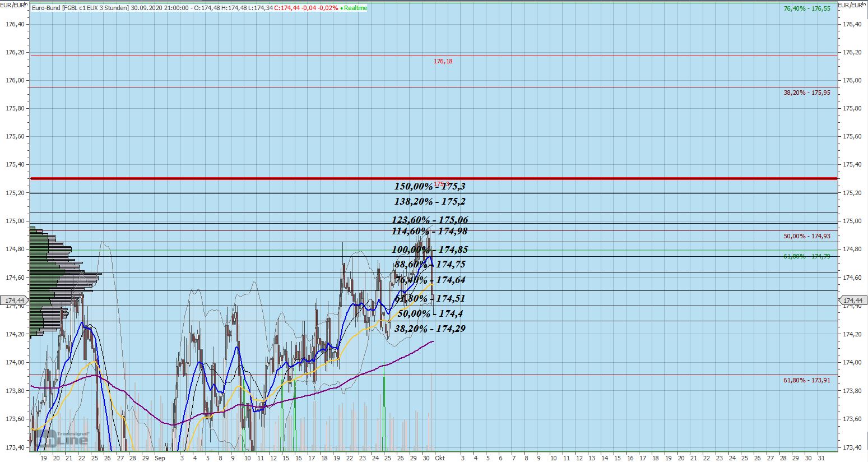Click the '-0,02%' change value in header
The width and height of the screenshot is (868, 462).
point(328,8)
